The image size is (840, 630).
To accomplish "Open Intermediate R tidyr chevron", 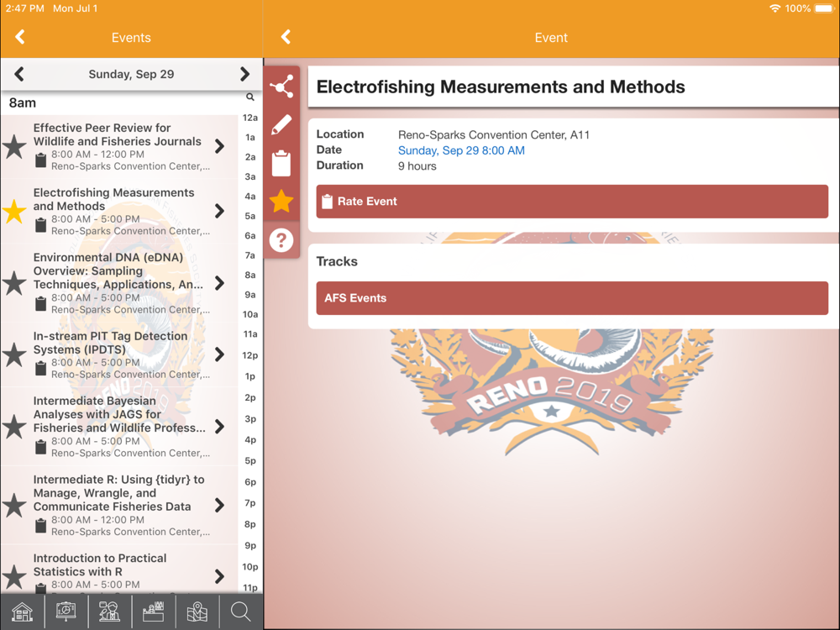I will pos(219,505).
